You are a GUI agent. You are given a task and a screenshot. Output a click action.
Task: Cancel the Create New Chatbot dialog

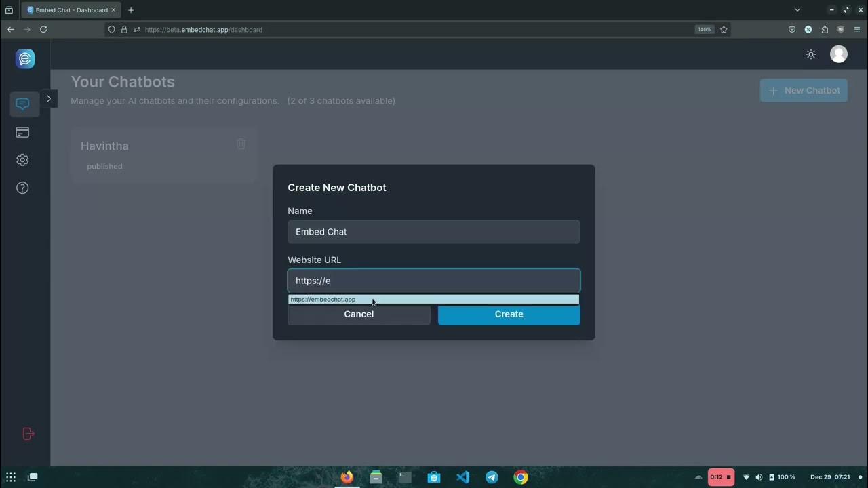point(359,314)
